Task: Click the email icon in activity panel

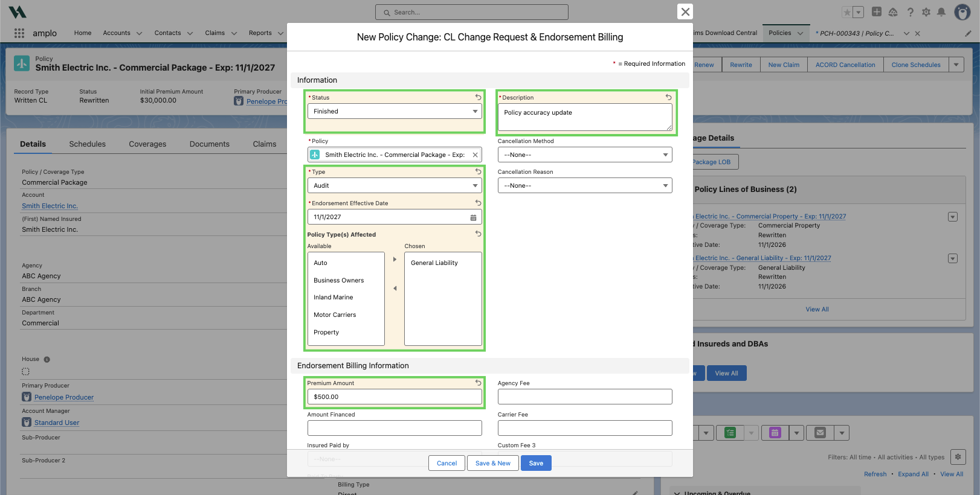Action: tap(820, 433)
